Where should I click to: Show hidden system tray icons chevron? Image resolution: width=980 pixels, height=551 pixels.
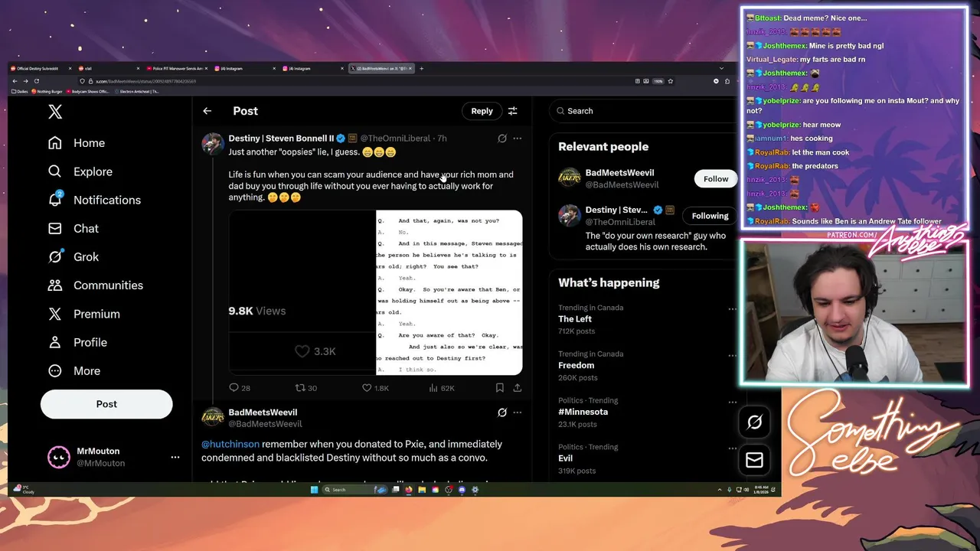(720, 490)
